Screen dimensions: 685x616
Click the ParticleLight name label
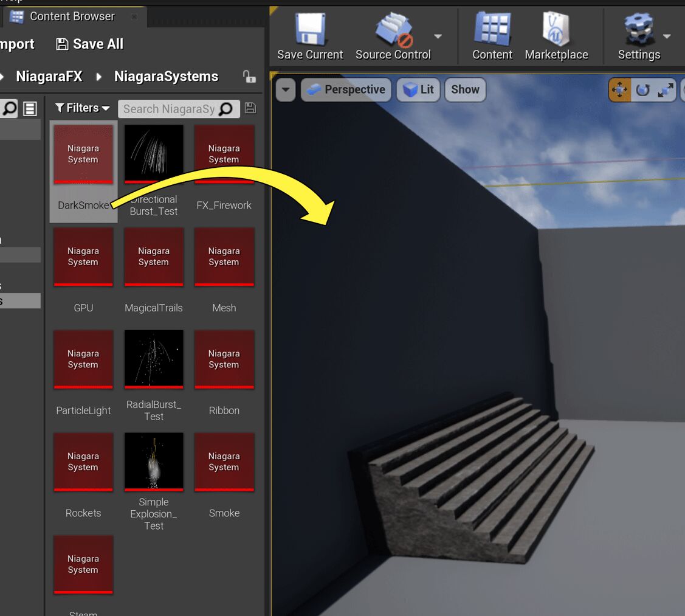(x=83, y=411)
